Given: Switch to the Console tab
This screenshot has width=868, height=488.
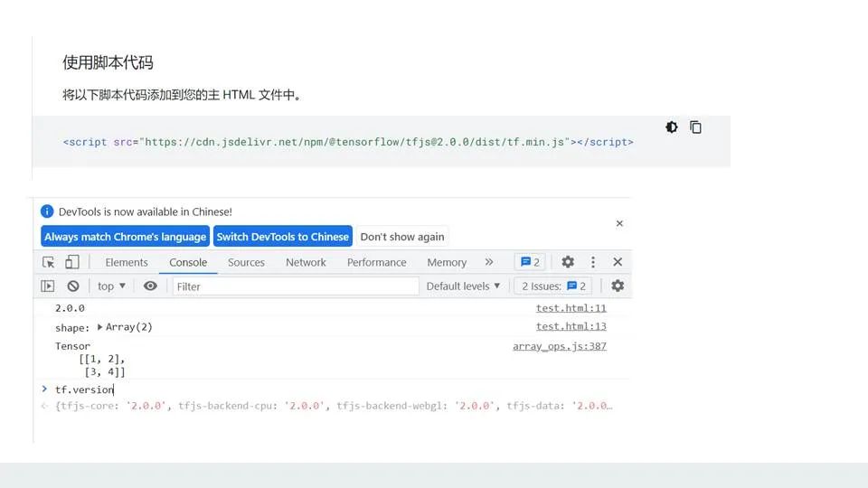Looking at the screenshot, I should [x=188, y=262].
